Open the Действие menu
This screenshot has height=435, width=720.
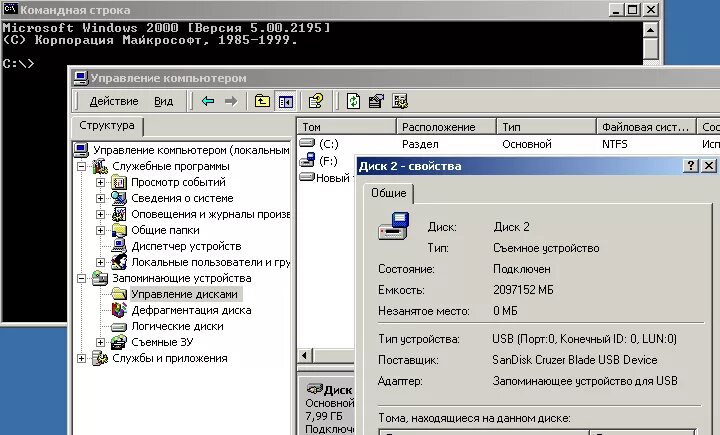(114, 101)
